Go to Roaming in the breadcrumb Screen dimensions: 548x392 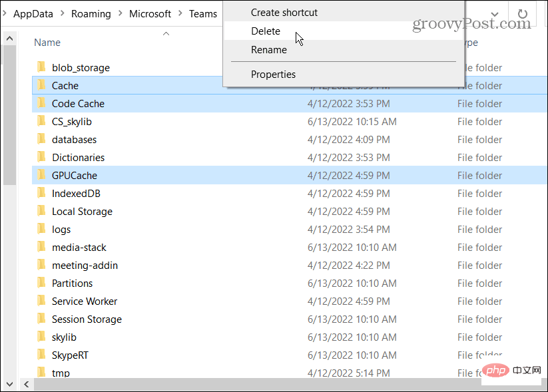91,13
